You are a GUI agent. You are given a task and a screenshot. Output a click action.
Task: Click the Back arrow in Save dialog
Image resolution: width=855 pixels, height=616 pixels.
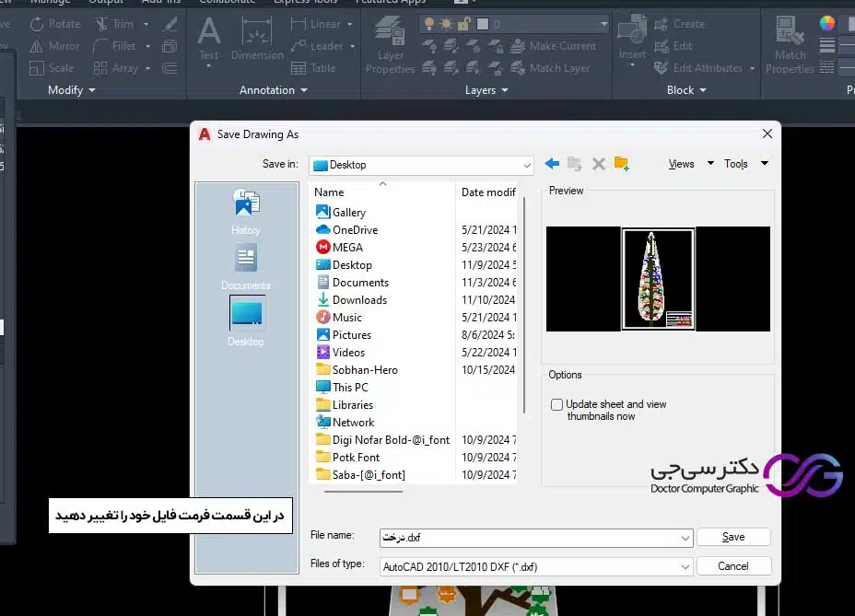(552, 164)
